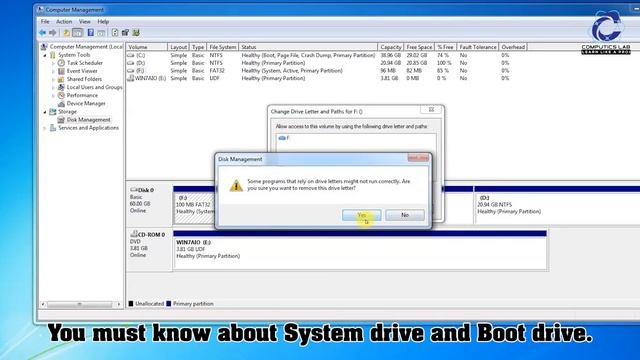Click the Local Users and Groups icon

pos(61,87)
